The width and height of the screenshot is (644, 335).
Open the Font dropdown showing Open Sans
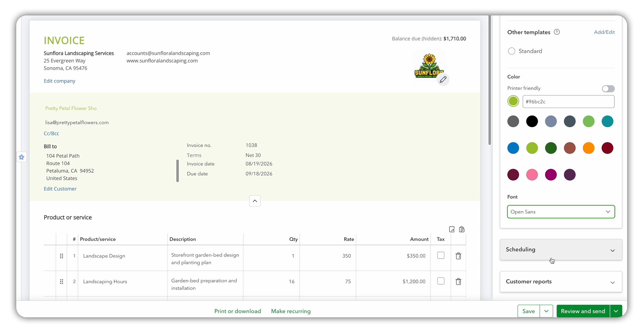pyautogui.click(x=561, y=212)
